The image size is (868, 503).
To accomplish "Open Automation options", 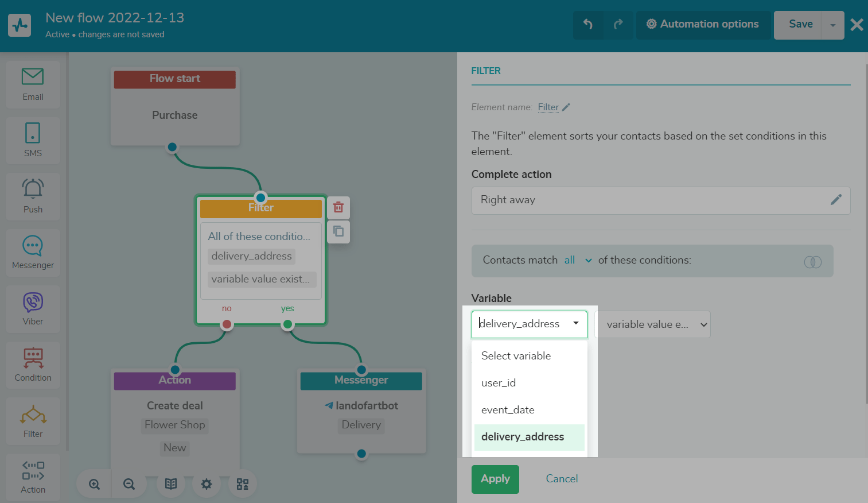I will [x=703, y=24].
